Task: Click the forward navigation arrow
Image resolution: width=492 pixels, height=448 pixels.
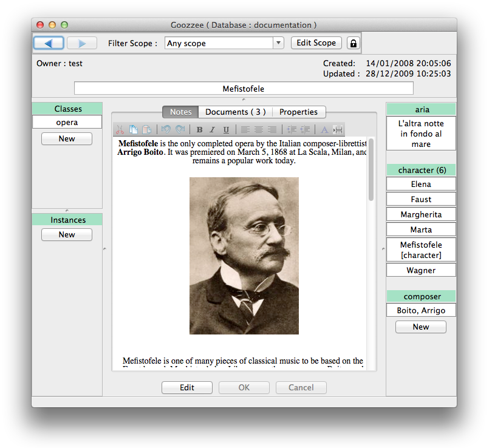Action: [x=81, y=43]
